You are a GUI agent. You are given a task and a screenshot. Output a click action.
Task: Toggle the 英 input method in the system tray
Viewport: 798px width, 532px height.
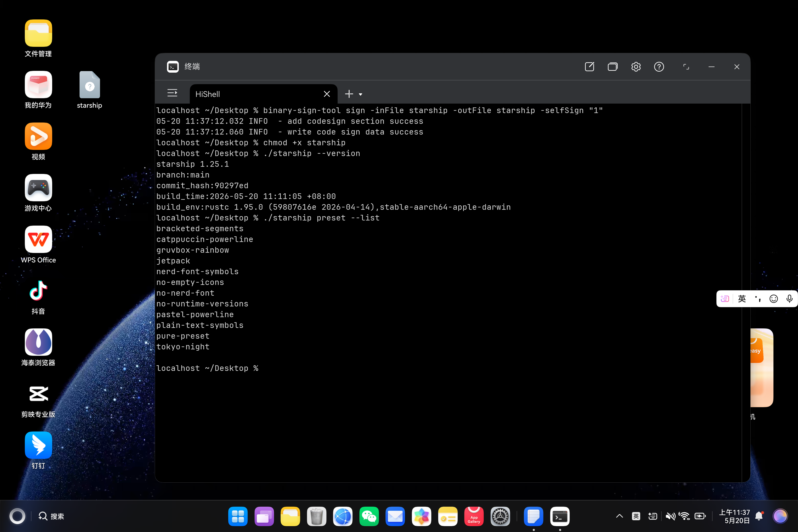(x=636, y=516)
